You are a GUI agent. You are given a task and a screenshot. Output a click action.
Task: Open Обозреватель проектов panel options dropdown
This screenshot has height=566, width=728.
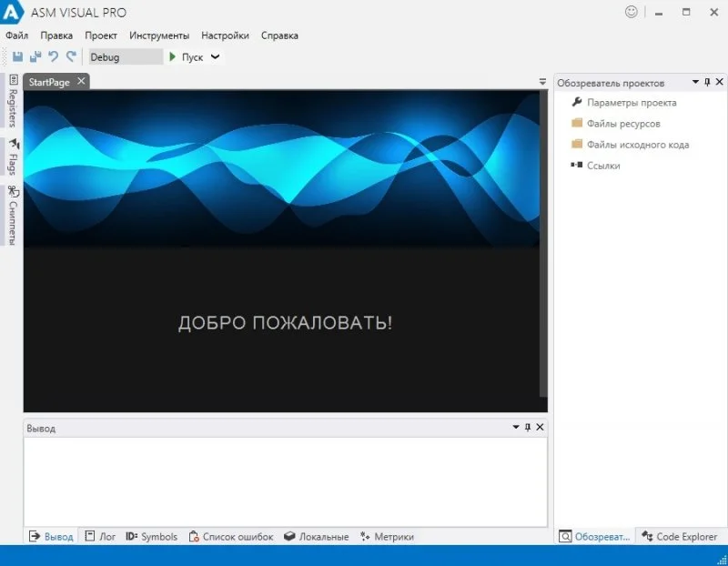pyautogui.click(x=695, y=82)
